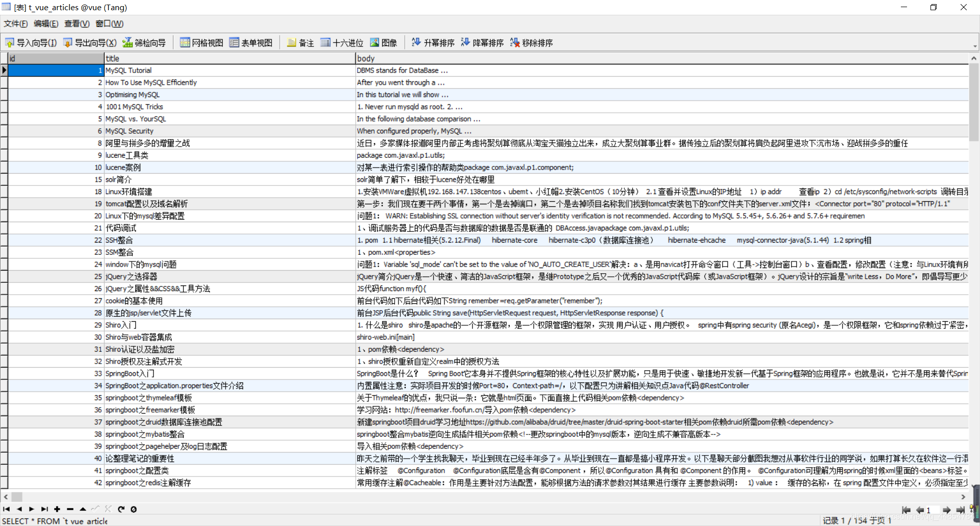Select the 'springboot之redis注解缓存' cell

click(230, 483)
